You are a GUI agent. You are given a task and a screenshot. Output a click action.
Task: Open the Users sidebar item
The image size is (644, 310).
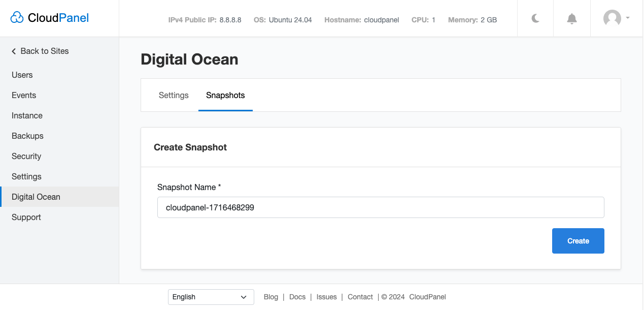click(22, 75)
